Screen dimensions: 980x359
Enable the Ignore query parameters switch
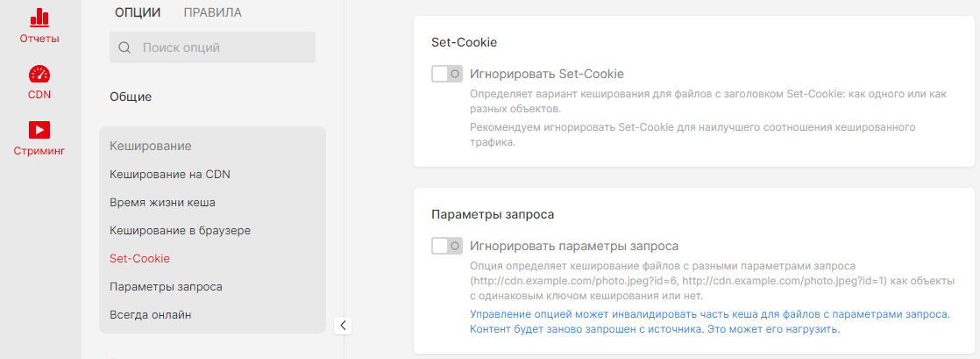tap(446, 246)
